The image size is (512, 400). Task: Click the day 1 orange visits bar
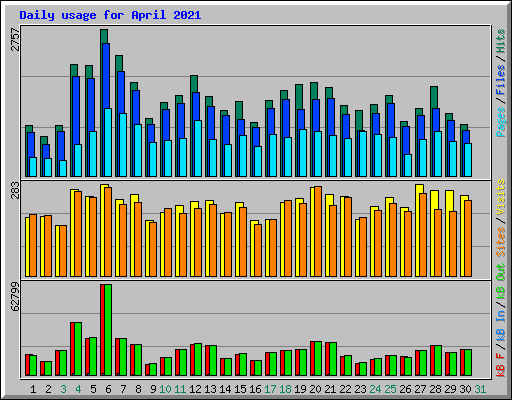[33, 245]
